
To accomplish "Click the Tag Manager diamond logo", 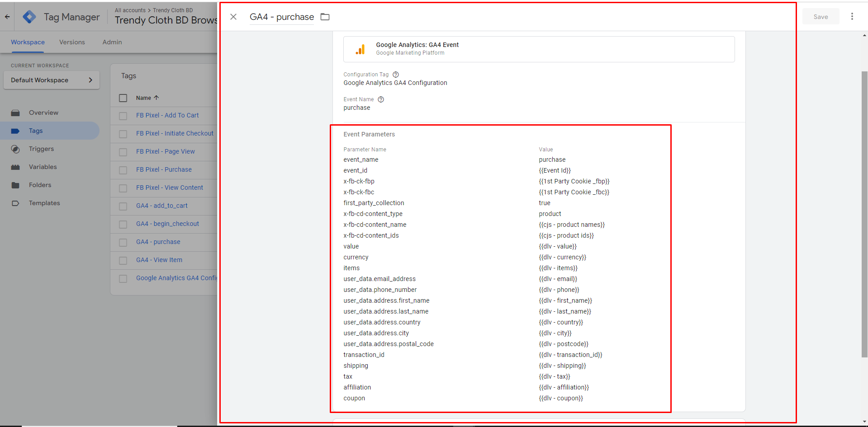I will point(29,16).
